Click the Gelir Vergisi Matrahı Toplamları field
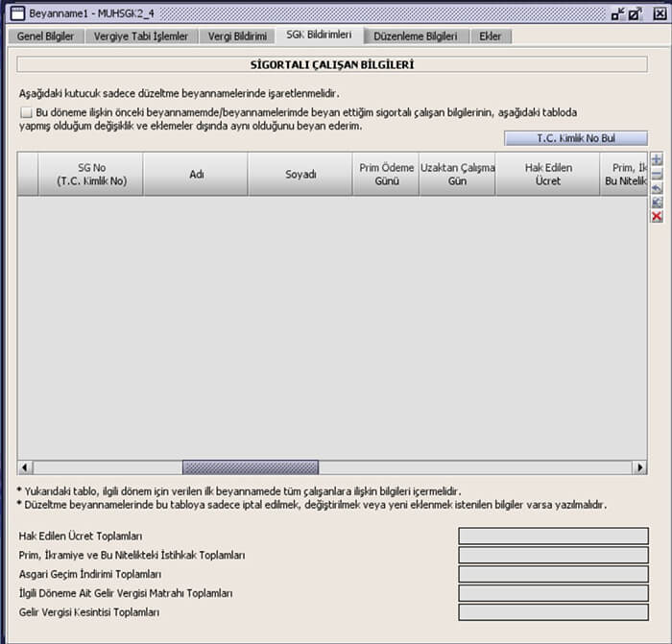Screen dimensions: 672x644 point(553,593)
